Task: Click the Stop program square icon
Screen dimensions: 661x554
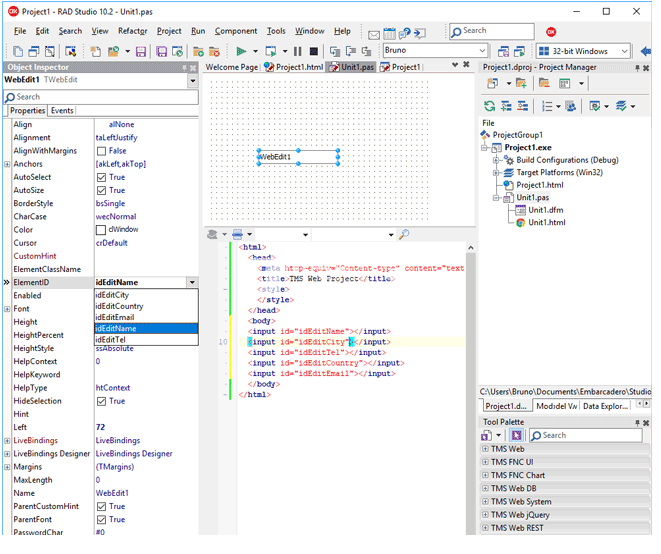Action: (x=314, y=51)
